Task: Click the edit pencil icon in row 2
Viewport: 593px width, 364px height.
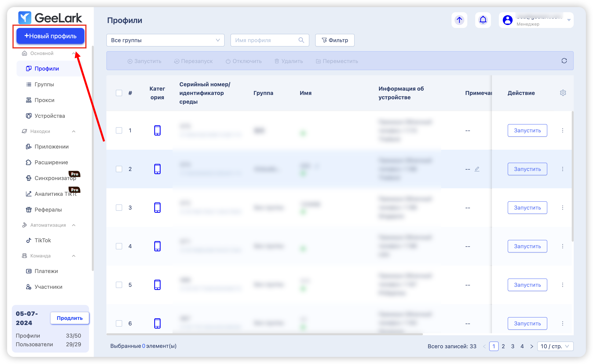Action: pos(477,169)
